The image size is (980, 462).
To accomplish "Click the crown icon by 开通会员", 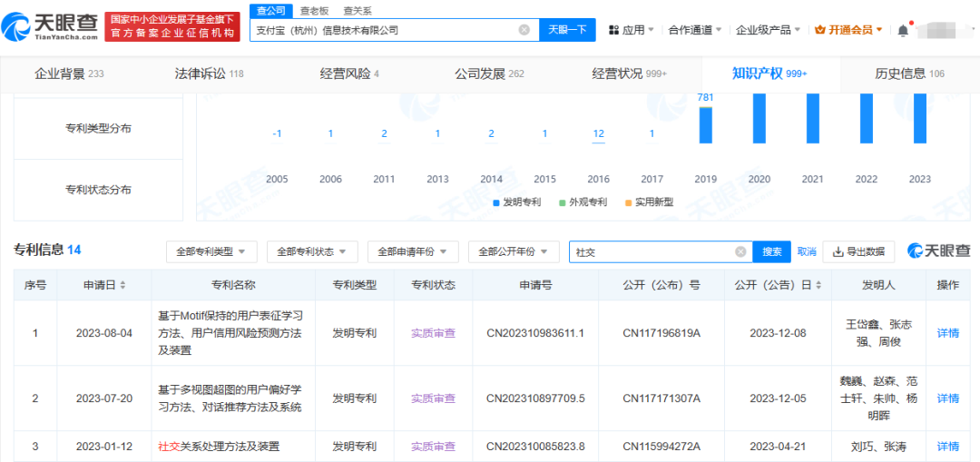I will coord(821,29).
